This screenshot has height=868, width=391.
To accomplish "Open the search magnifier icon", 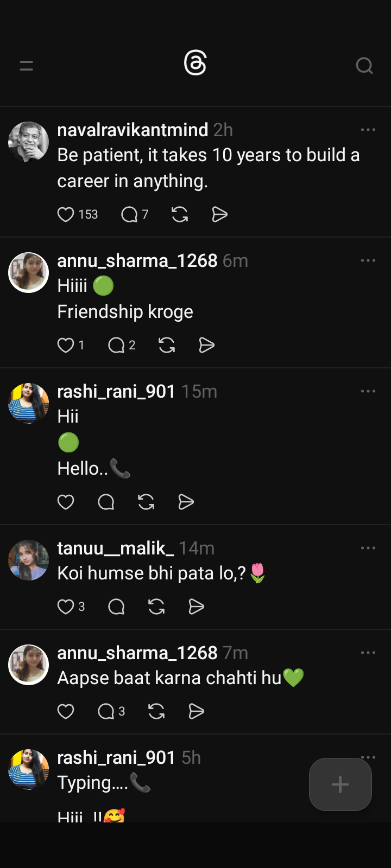I will tap(364, 66).
